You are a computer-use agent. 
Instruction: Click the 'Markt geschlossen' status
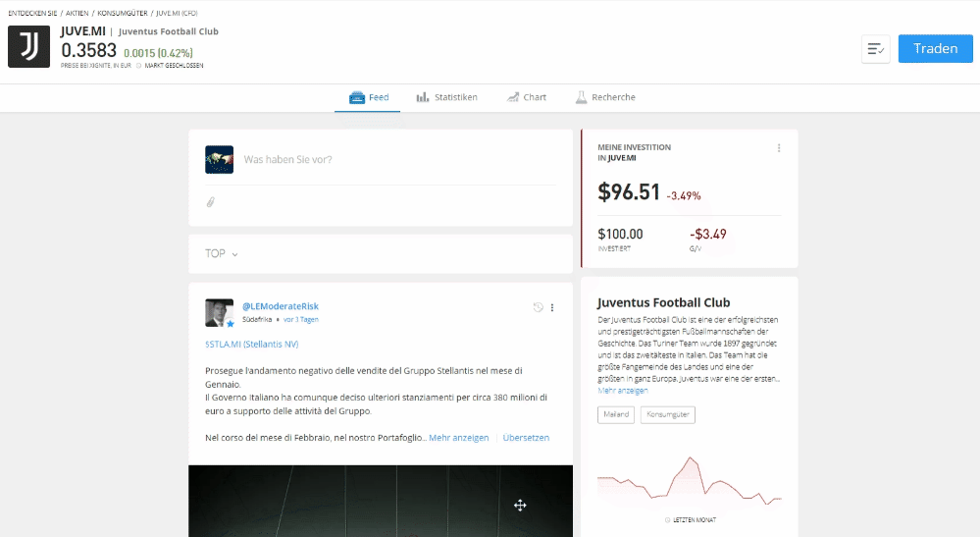click(x=174, y=66)
